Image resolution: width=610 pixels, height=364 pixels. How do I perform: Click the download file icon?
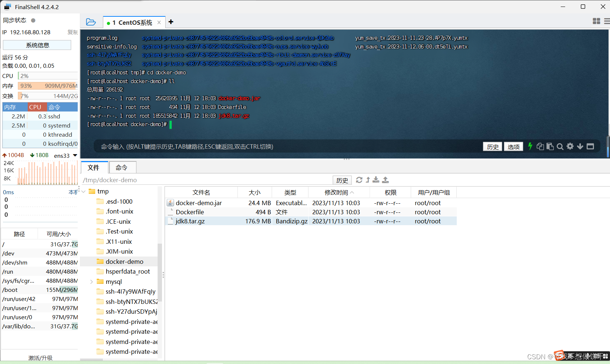[376, 180]
